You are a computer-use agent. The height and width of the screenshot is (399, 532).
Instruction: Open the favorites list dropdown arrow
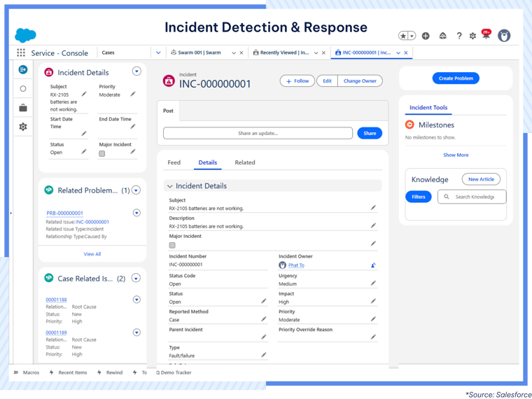click(412, 36)
